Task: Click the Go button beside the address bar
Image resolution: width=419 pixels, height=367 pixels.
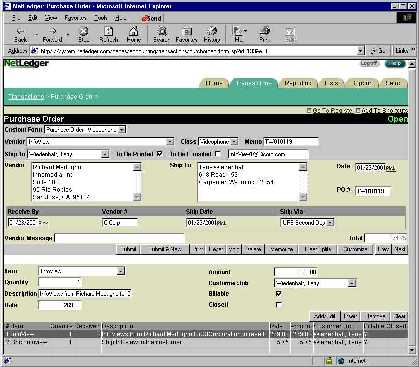Action: pyautogui.click(x=378, y=51)
